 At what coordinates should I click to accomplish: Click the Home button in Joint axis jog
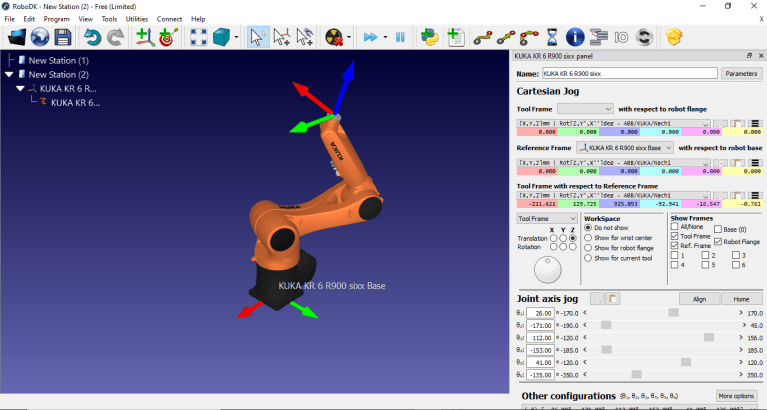coord(741,298)
